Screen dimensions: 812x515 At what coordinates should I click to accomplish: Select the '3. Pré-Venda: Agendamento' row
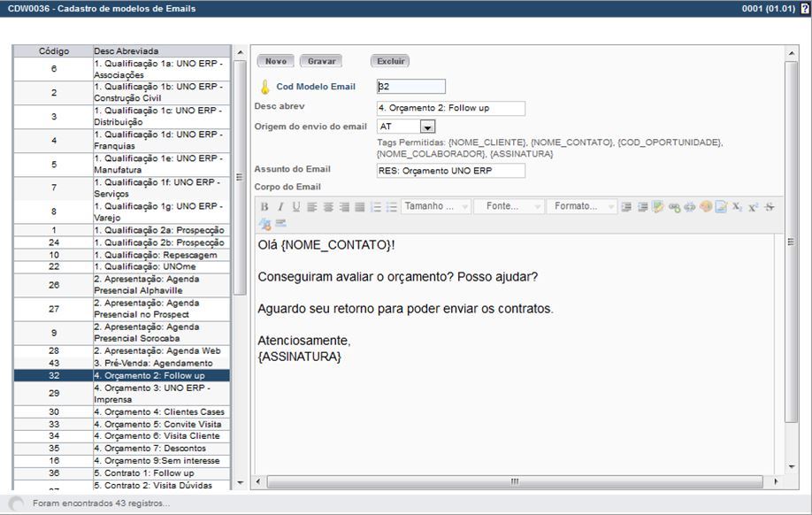(x=161, y=364)
